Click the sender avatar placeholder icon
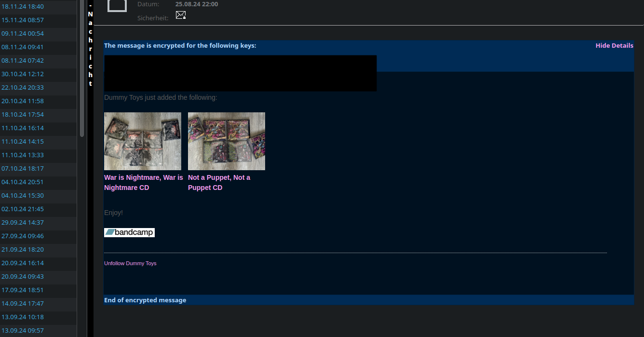 tap(117, 5)
